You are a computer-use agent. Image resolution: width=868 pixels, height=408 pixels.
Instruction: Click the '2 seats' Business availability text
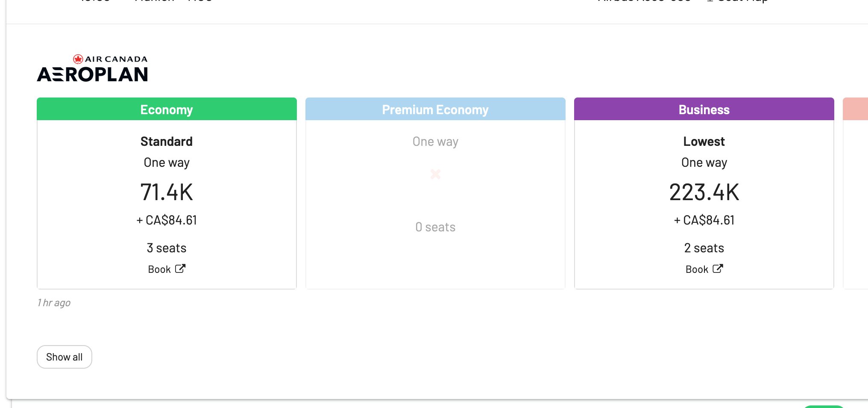click(704, 248)
